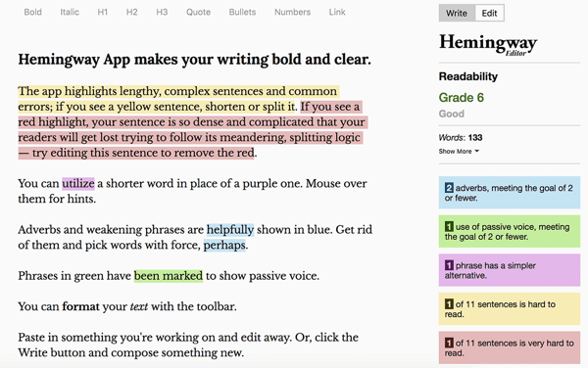This screenshot has height=368, width=588.
Task: Set heading H1 in toolbar
Action: click(102, 12)
